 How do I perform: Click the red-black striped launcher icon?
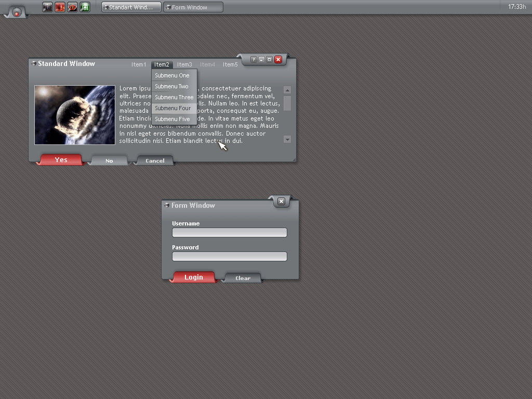pos(72,7)
